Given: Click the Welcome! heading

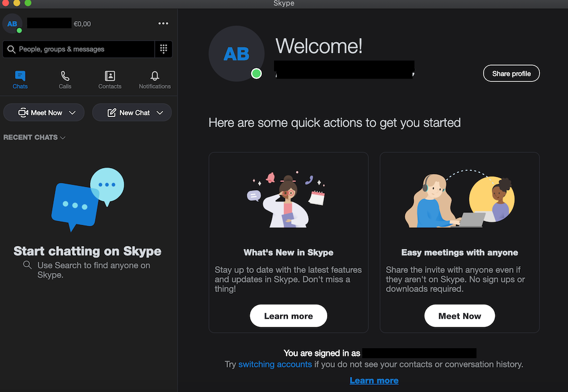Looking at the screenshot, I should tap(319, 46).
